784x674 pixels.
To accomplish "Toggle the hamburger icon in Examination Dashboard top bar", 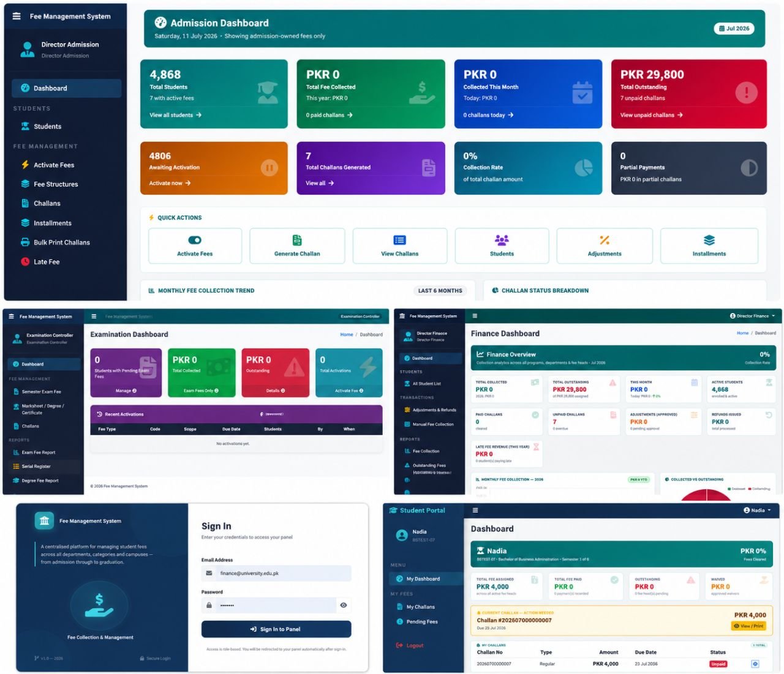I will click(94, 316).
